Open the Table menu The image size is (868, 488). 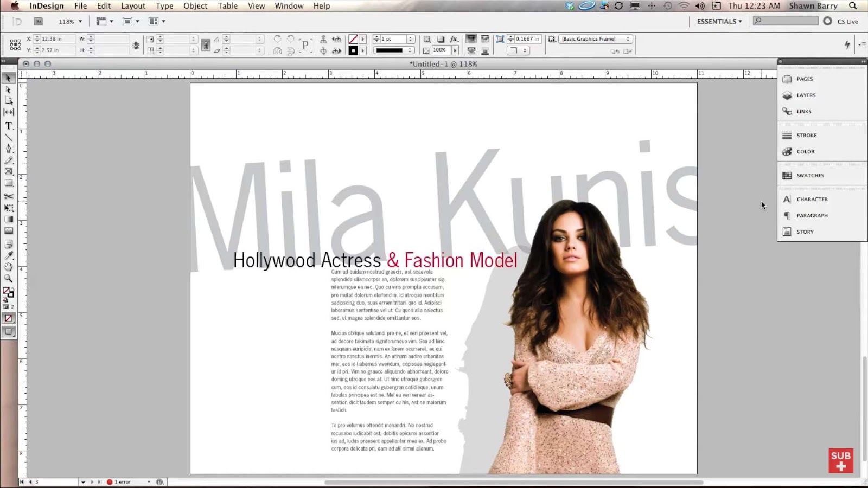coord(228,6)
